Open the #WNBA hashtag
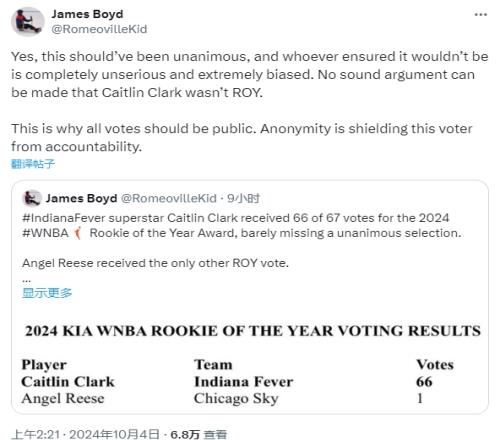The width and height of the screenshot is (500, 440). [x=45, y=233]
